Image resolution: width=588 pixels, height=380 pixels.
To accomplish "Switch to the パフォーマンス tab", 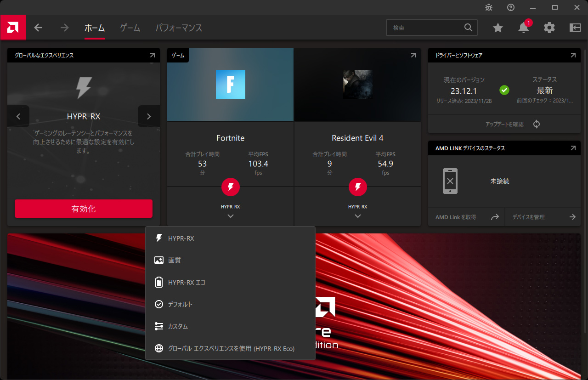I will tap(179, 28).
